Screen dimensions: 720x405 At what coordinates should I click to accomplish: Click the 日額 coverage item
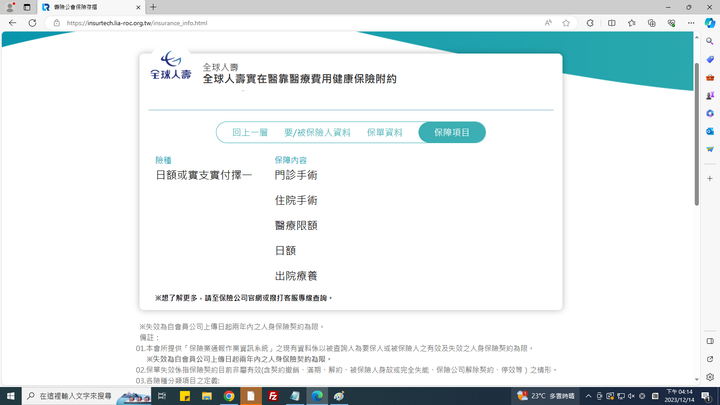(x=285, y=251)
